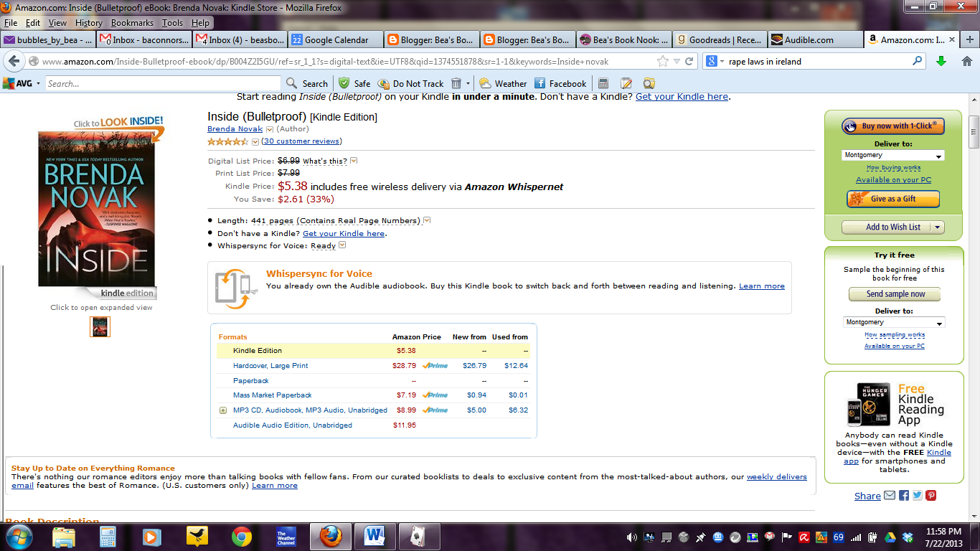
Task: Open Google Drive tray icon
Action: (890, 537)
